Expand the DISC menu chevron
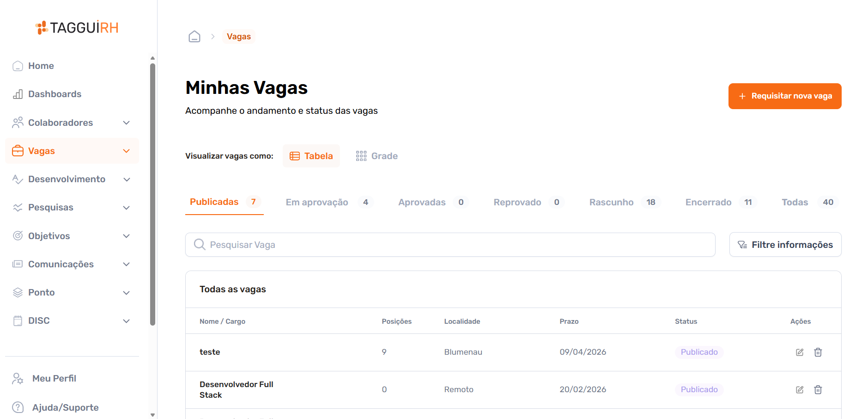The image size is (868, 419). (127, 321)
